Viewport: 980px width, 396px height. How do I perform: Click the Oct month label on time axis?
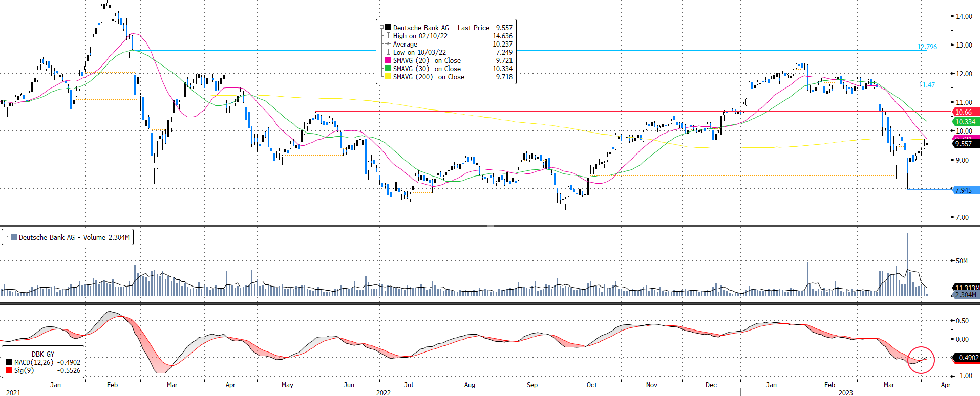click(592, 385)
